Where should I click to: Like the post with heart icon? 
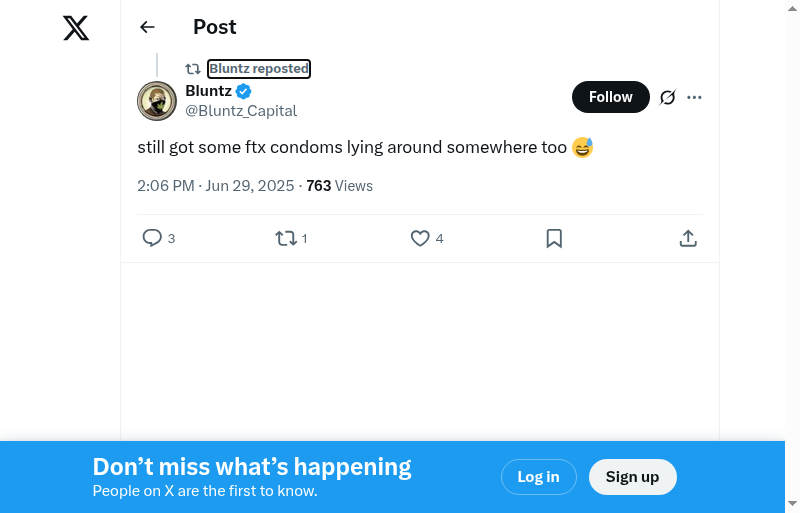[x=420, y=238]
